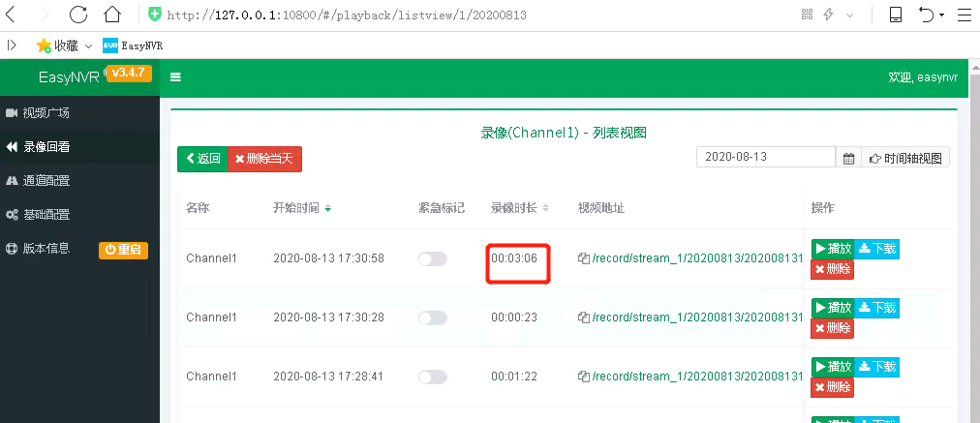Viewport: 980px width, 423px height.
Task: Expand the address bar dropdown chevron
Action: [x=849, y=15]
